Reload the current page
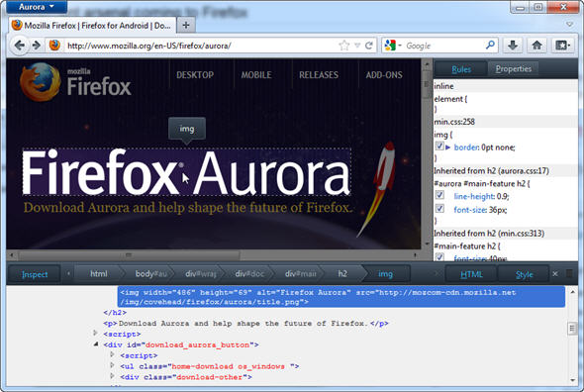 369,46
